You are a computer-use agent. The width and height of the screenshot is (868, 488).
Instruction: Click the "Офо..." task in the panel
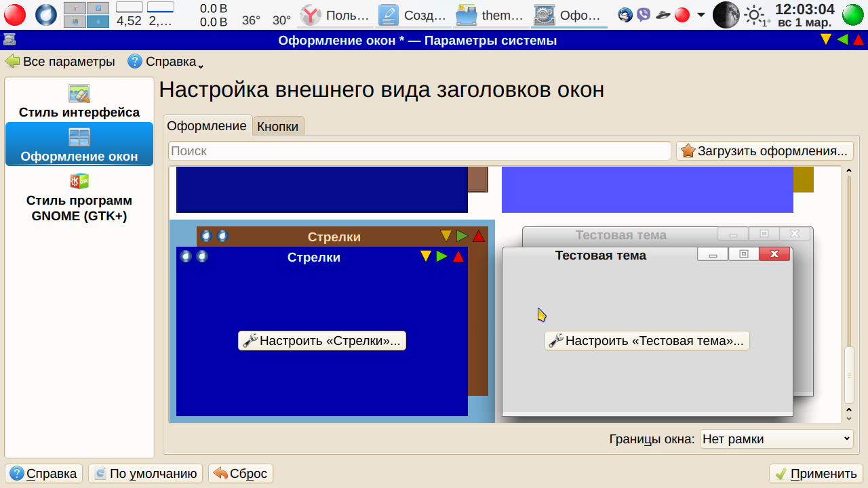[568, 15]
